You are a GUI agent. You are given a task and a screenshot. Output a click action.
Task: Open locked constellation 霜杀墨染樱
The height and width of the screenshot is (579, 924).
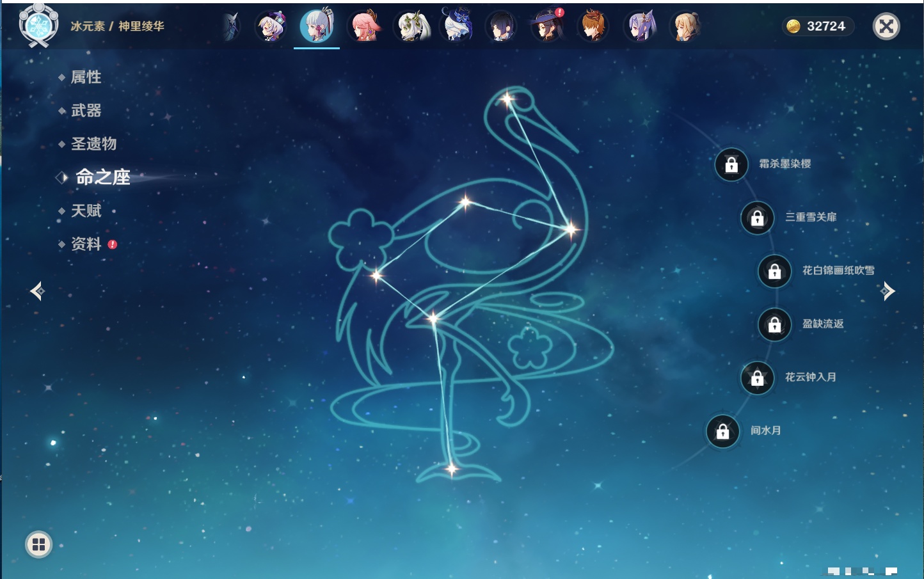731,164
